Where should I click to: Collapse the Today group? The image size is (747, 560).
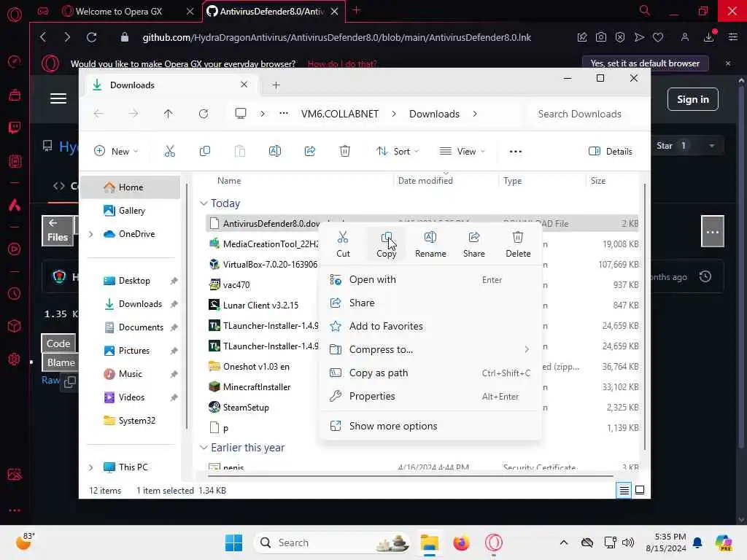(x=204, y=203)
